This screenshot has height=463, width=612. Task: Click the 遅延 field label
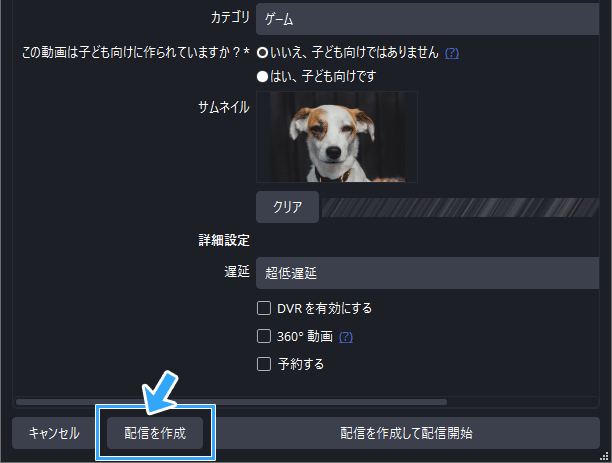coord(237,271)
